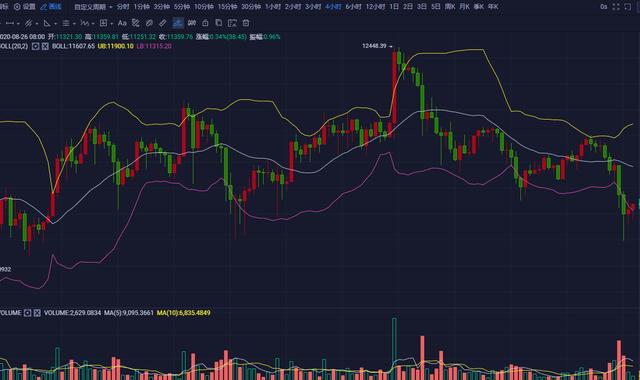Select the grid box drawing tool
The image size is (640, 380).
(x=103, y=23)
